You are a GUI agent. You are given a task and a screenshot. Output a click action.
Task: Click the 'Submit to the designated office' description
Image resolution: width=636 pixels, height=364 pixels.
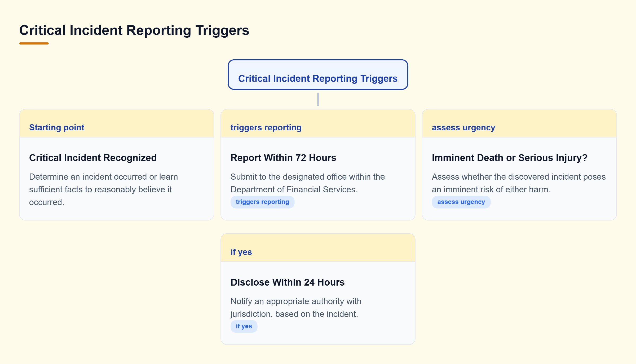(x=308, y=183)
